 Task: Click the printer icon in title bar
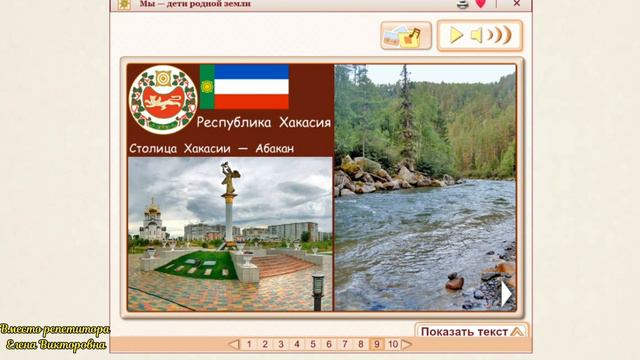pos(463,4)
